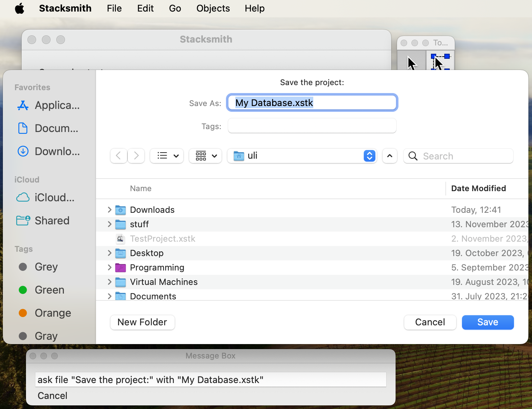Select the Documents folder icon in file list
The image size is (532, 409).
(x=121, y=296)
